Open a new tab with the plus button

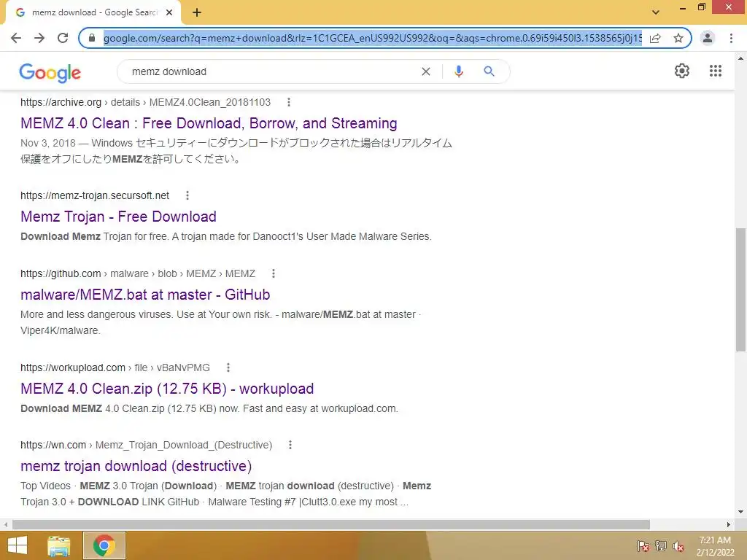tap(197, 12)
